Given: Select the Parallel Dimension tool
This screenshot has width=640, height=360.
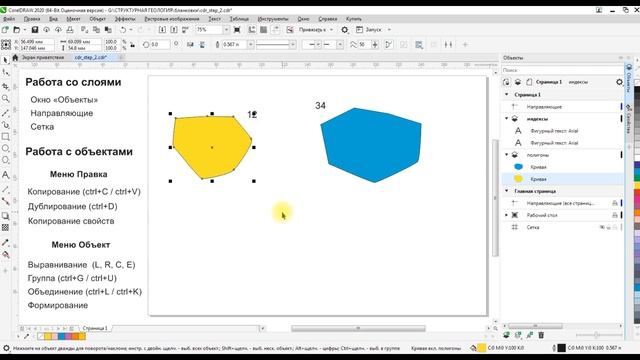Looking at the screenshot, I should click(5, 189).
